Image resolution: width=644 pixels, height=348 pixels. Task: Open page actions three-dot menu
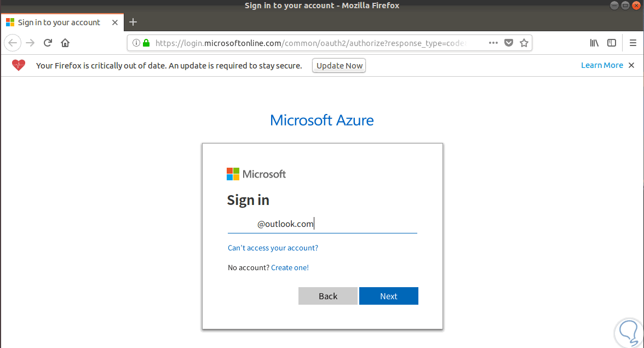coord(493,43)
